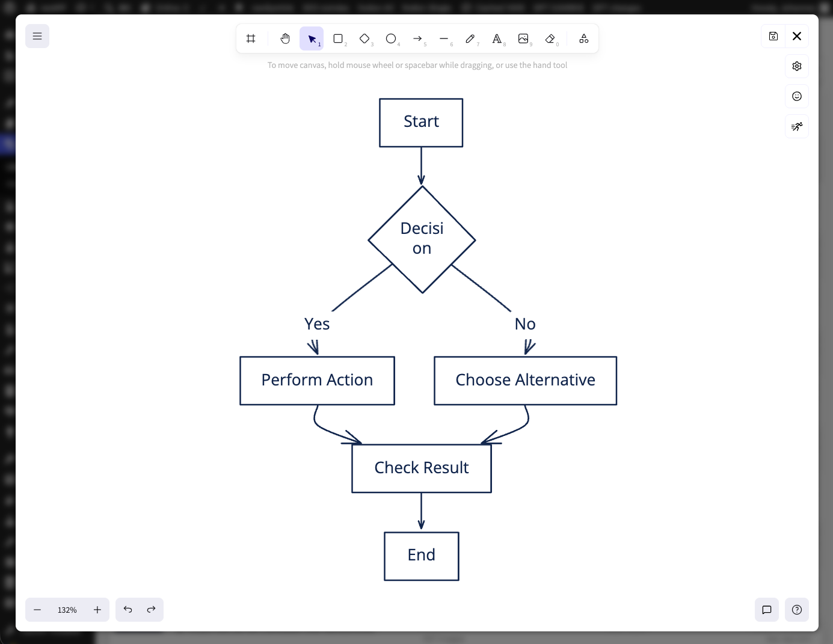The image size is (833, 644).
Task: Click the Yes label text
Action: coord(317,324)
